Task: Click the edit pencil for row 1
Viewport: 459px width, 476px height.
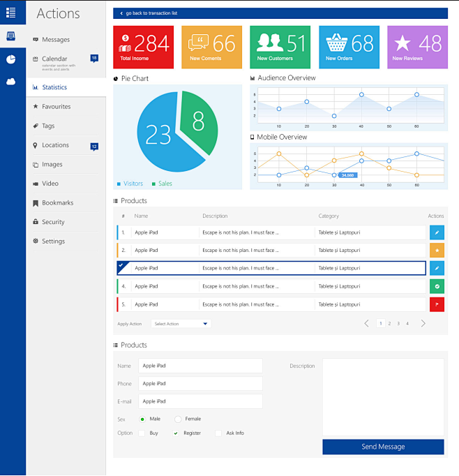Action: coord(437,232)
